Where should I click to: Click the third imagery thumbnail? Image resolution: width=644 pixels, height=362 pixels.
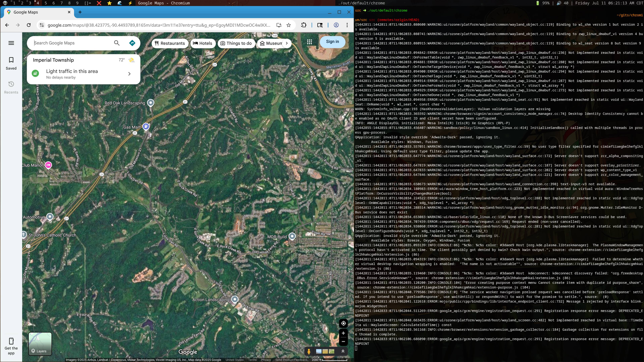[x=332, y=351]
